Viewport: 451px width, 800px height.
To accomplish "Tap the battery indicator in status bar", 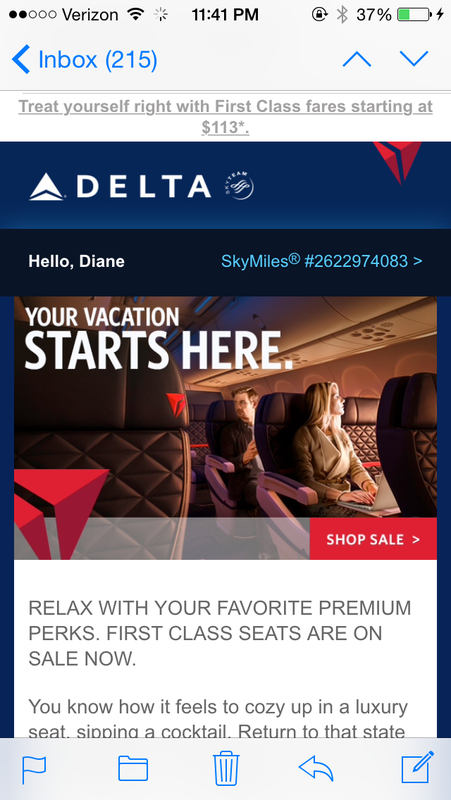I will [x=414, y=15].
